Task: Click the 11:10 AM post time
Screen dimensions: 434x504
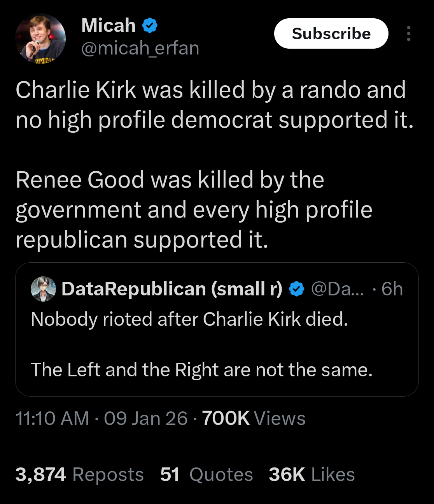Action: [x=52, y=419]
